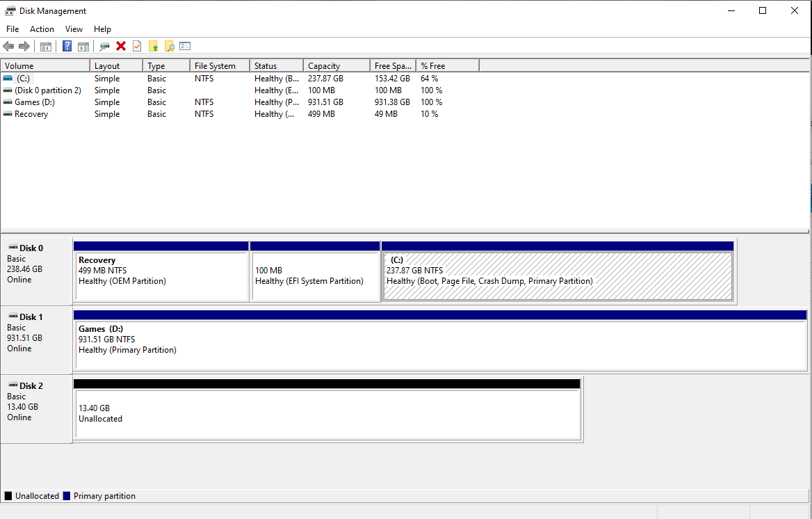Click capacity value 237.87 GB
Screen dimensions: 812x519
(326, 79)
